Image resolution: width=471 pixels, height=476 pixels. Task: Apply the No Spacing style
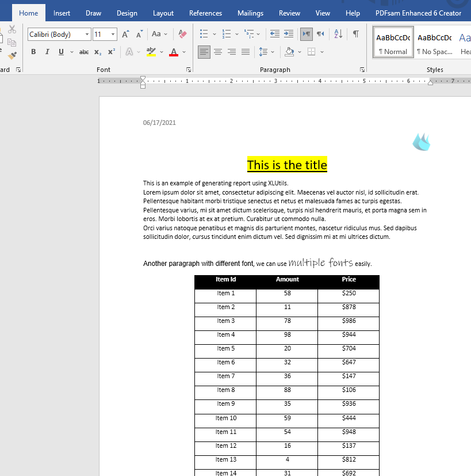click(x=435, y=43)
